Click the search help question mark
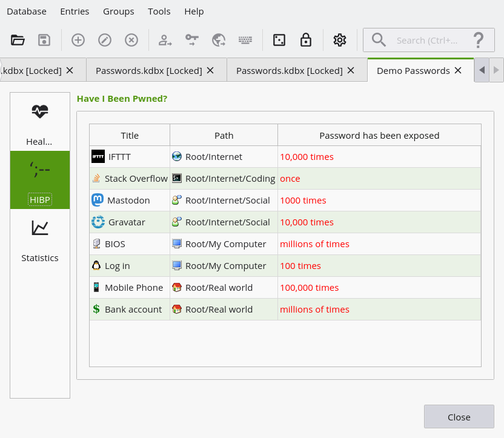The width and height of the screenshot is (504, 438). click(x=479, y=40)
